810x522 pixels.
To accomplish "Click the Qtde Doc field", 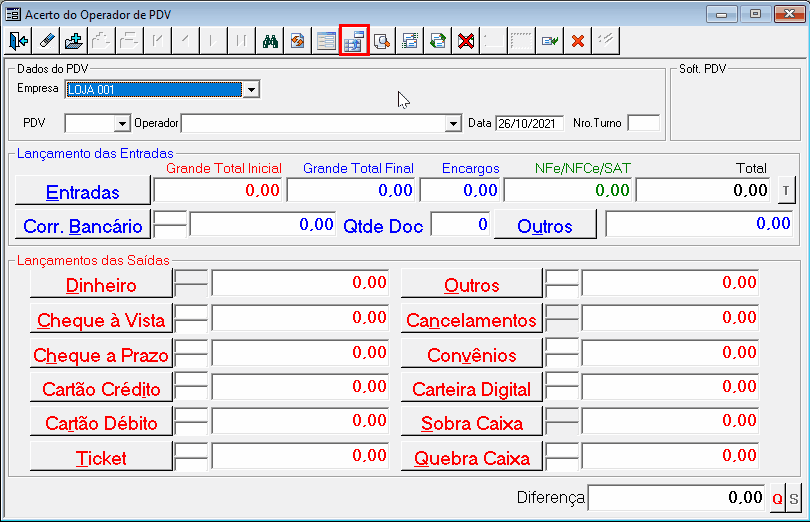I will (x=460, y=224).
